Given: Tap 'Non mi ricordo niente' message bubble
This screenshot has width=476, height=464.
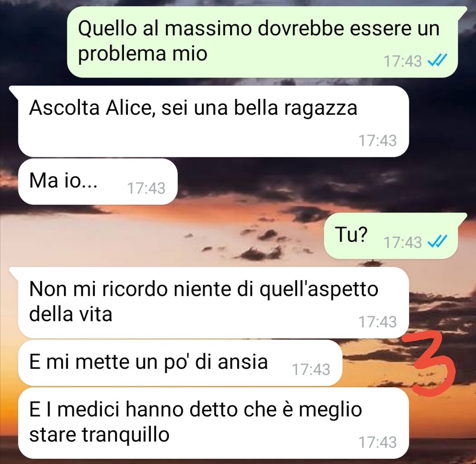Looking at the screenshot, I should point(213,302).
